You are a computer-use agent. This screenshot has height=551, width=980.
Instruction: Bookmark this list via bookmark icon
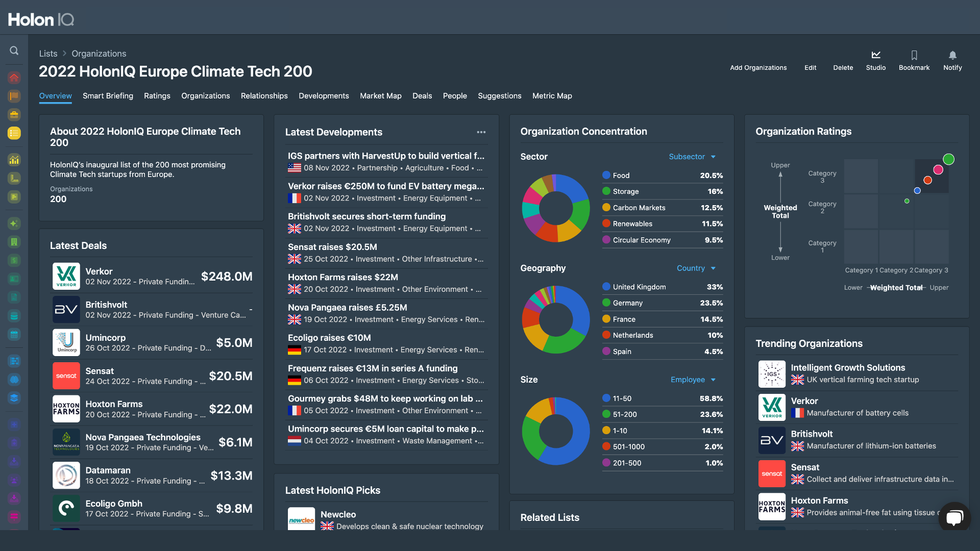(x=914, y=55)
